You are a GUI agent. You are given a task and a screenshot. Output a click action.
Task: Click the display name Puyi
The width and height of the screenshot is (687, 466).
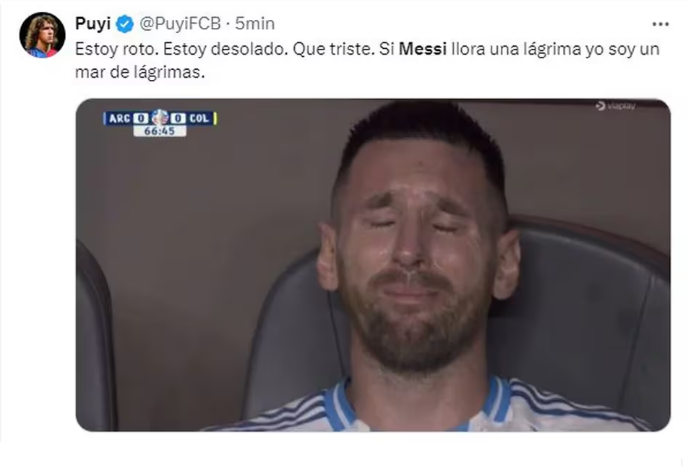[93, 23]
